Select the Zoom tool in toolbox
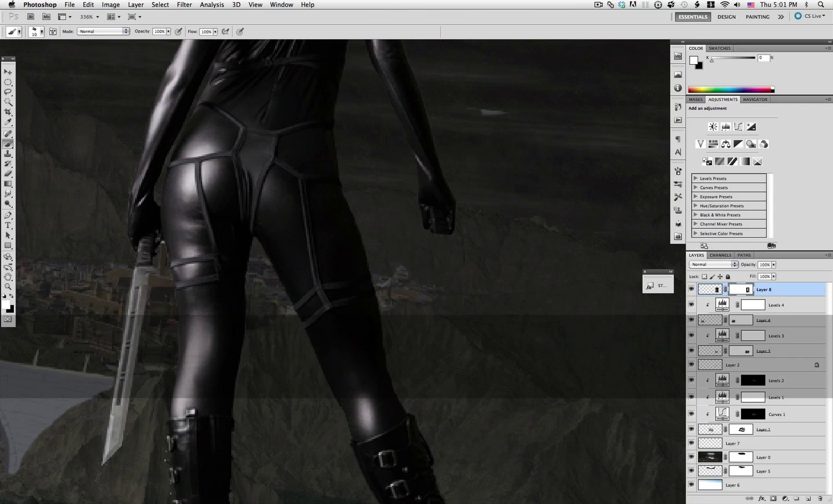 click(8, 287)
